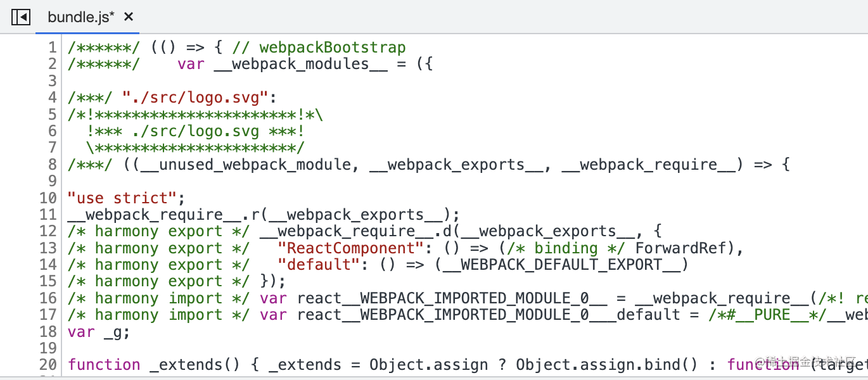
Task: Click line number 16 in gutter
Action: 48,298
